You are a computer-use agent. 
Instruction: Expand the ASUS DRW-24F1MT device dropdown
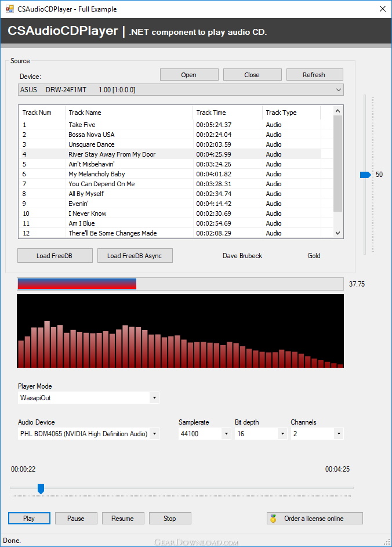[x=338, y=90]
